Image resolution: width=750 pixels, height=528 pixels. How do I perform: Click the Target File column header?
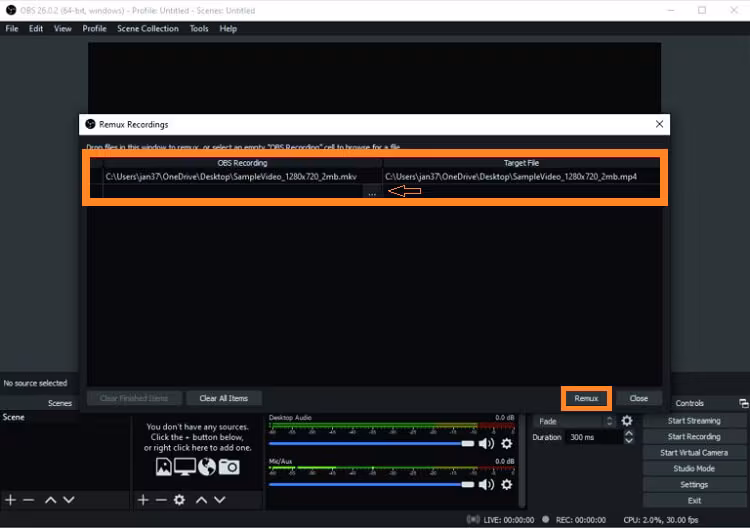tap(521, 163)
